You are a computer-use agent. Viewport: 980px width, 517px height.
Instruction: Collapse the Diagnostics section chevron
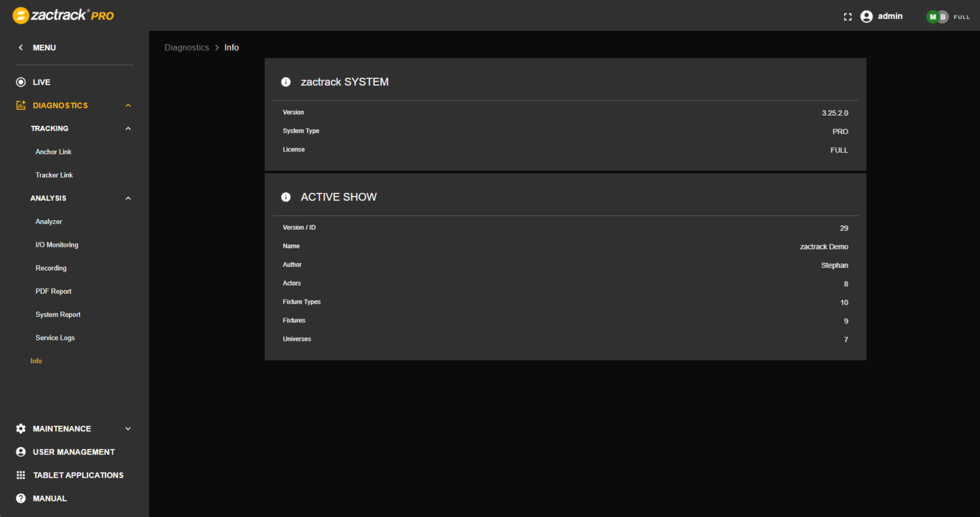pos(128,105)
